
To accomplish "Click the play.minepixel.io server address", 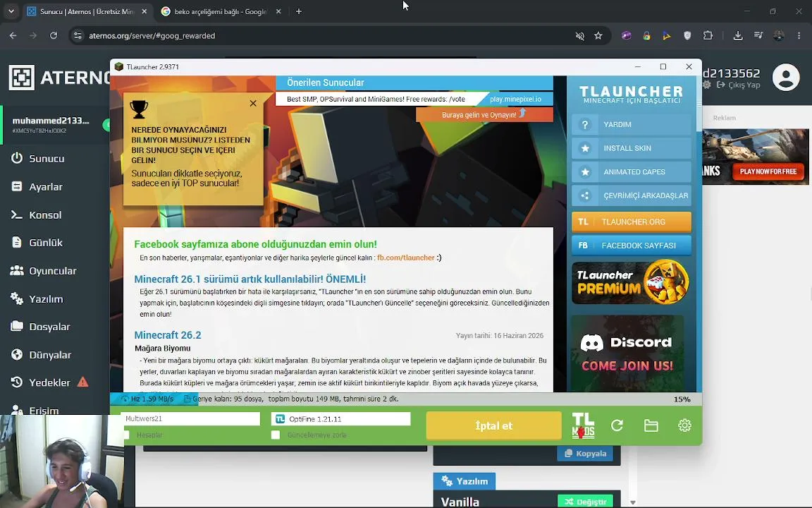I will 515,99.
